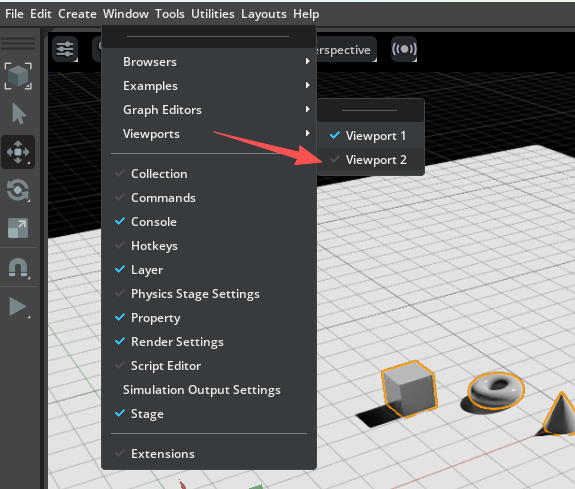This screenshot has height=489, width=575.
Task: Enable Viewport 2 in the submenu
Action: (371, 160)
